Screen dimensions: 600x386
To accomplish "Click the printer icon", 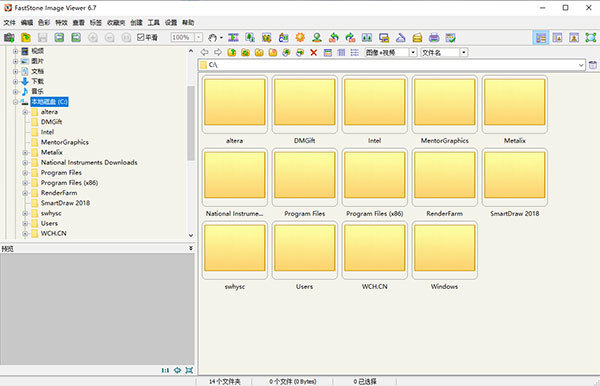I will click(434, 37).
